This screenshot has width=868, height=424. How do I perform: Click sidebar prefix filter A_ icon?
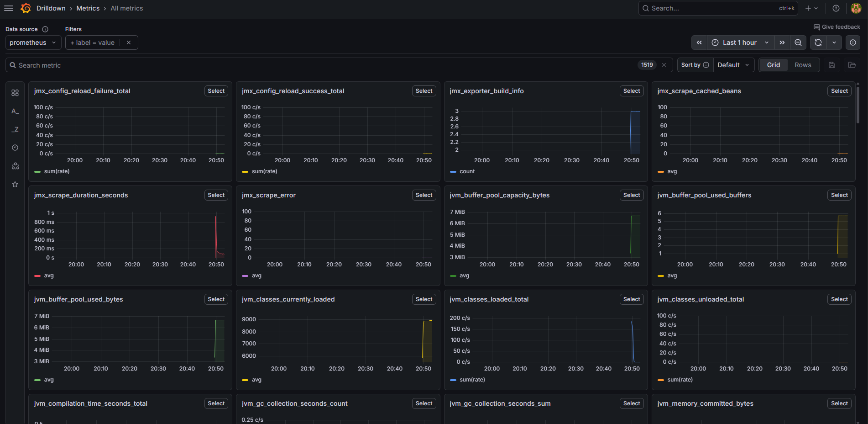tap(15, 111)
